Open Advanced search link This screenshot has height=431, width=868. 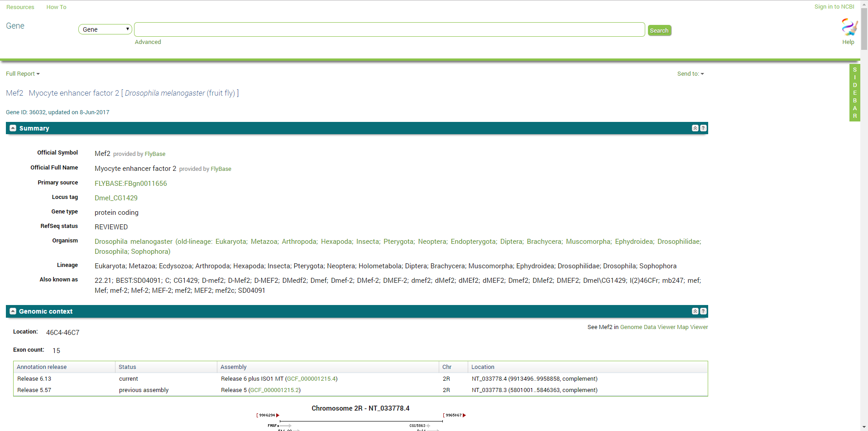(148, 42)
